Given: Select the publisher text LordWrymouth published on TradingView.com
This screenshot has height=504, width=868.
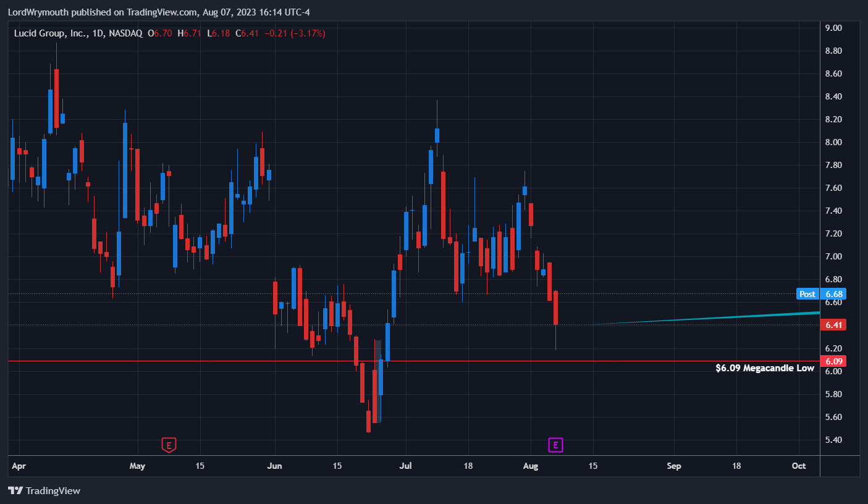Looking at the screenshot, I should pos(103,12).
